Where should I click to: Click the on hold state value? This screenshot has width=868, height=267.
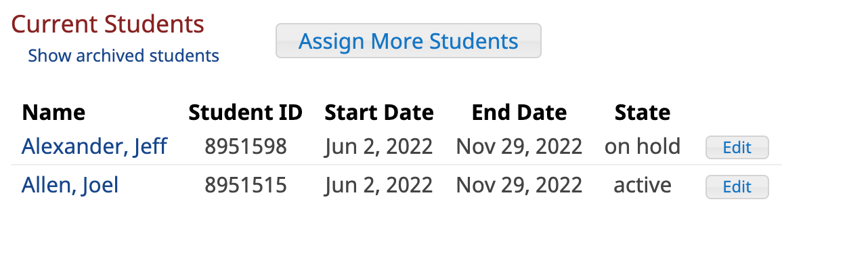click(643, 146)
